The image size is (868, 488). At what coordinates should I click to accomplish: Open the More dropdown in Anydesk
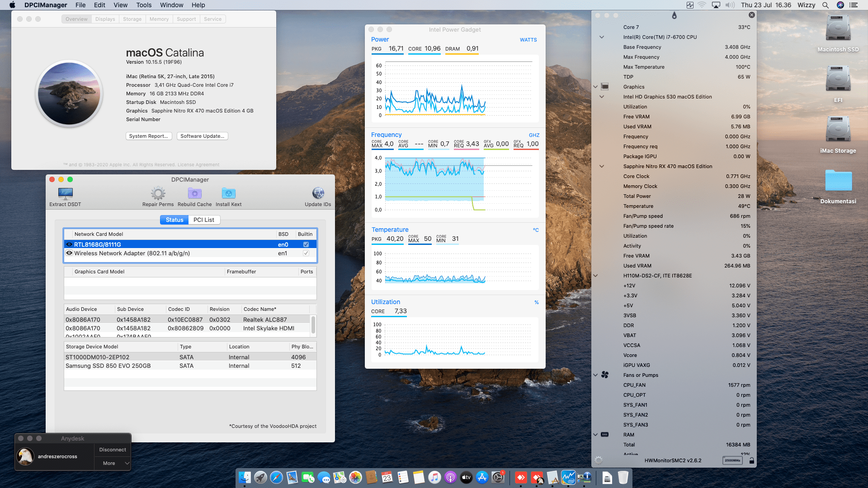coord(112,463)
